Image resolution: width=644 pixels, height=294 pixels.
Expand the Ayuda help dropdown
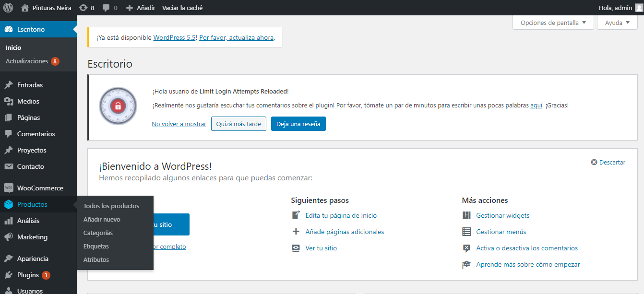pos(617,23)
